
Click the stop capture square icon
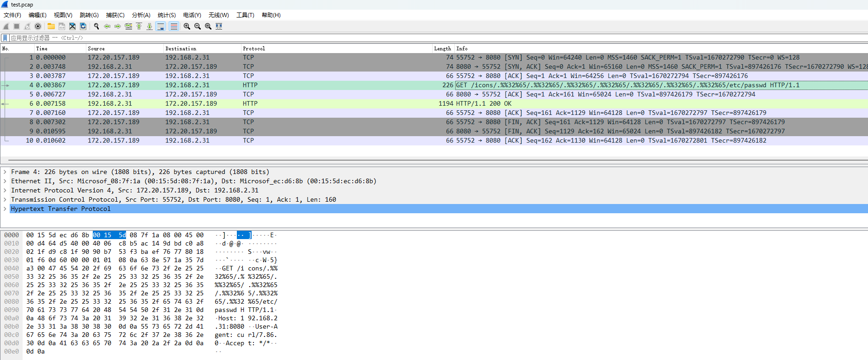(17, 26)
